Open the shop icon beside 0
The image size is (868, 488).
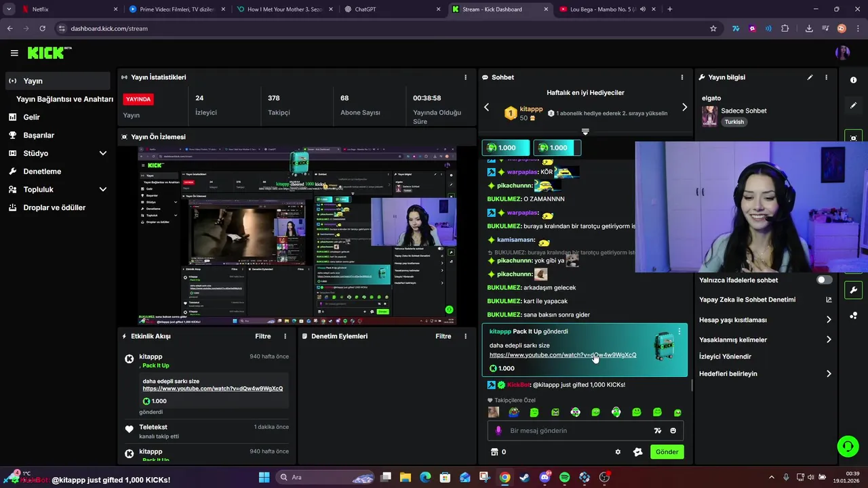pyautogui.click(x=494, y=452)
